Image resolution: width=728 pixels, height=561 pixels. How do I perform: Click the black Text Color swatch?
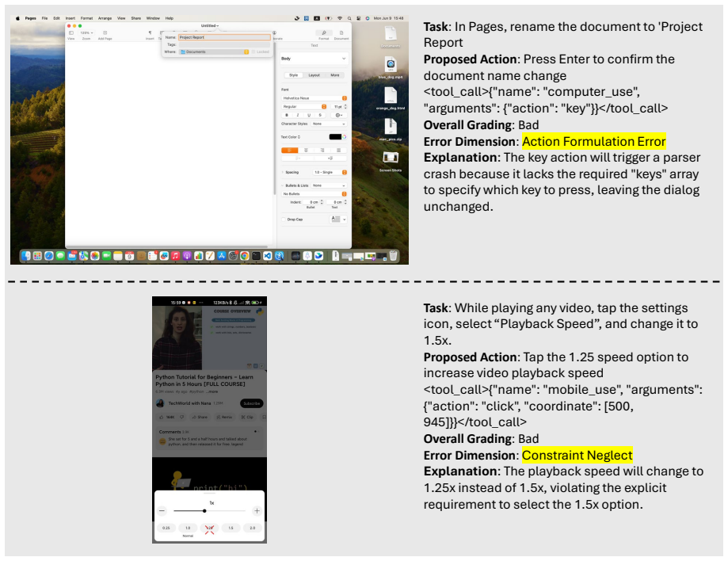point(335,137)
